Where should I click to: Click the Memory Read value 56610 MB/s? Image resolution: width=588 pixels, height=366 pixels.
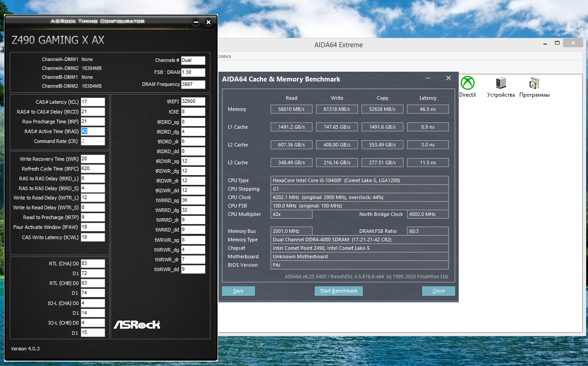tap(292, 109)
